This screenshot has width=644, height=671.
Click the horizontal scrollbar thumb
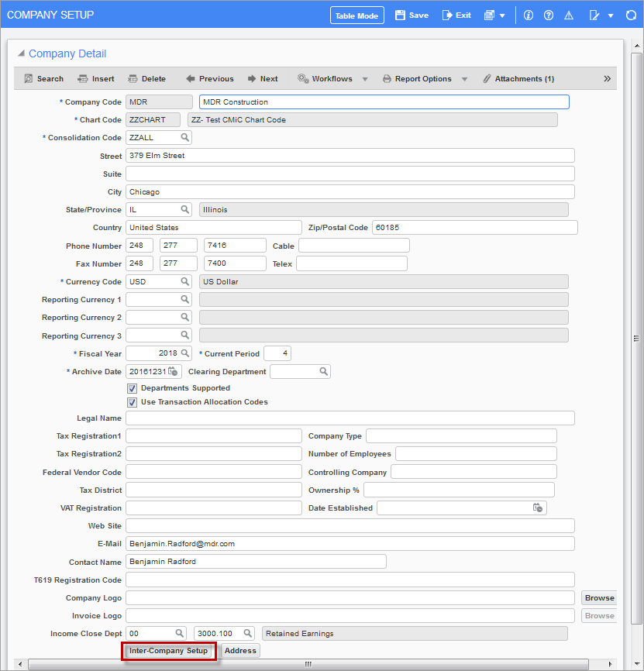[x=308, y=664]
